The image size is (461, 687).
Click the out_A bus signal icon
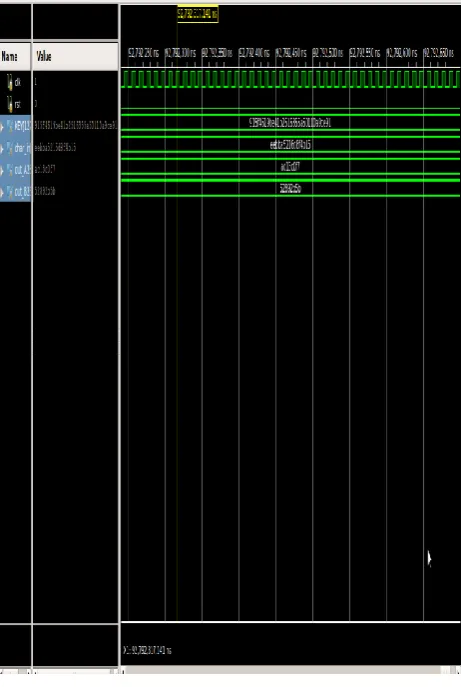10,170
